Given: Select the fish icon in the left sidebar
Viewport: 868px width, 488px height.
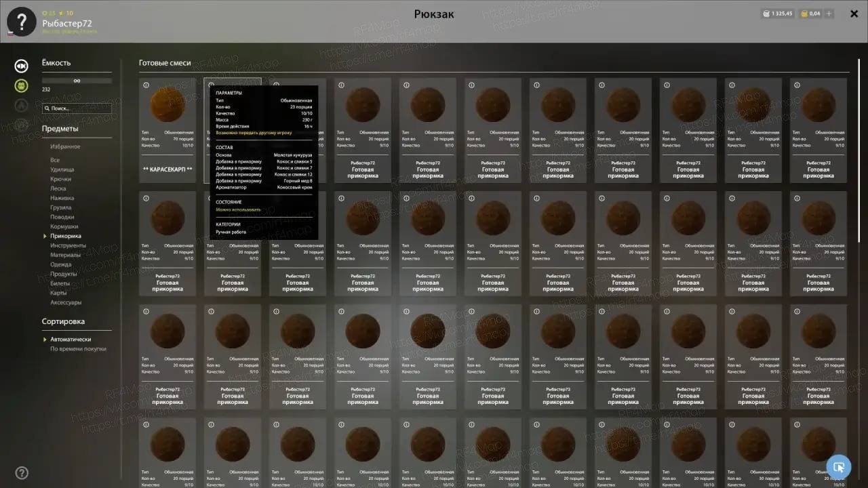Looking at the screenshot, I should click(22, 66).
